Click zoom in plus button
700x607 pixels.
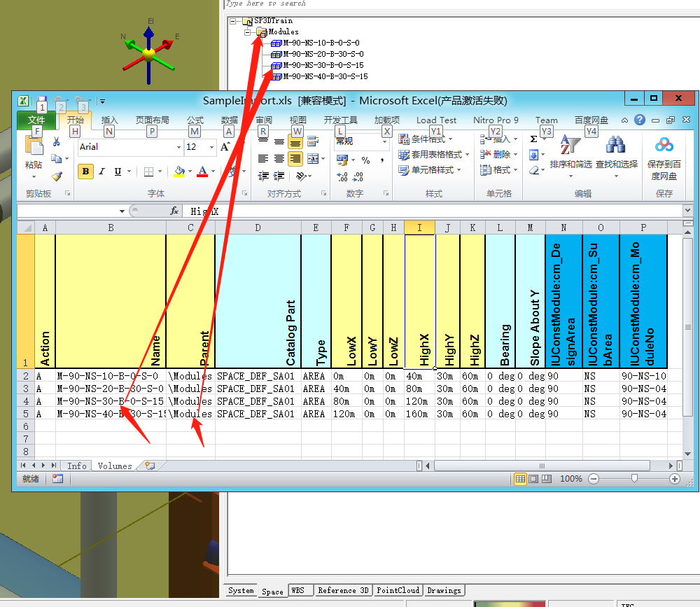(x=675, y=480)
